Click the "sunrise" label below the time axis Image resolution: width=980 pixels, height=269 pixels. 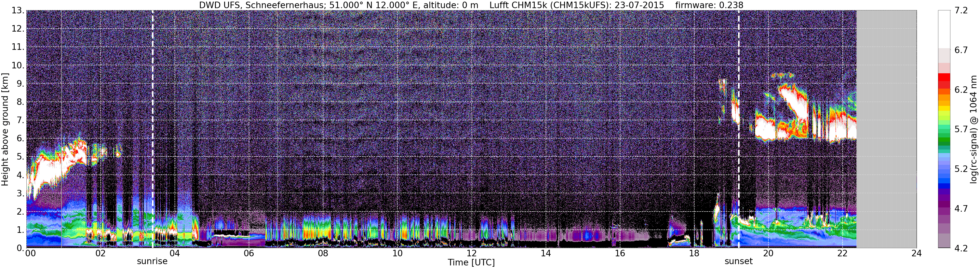(x=152, y=262)
